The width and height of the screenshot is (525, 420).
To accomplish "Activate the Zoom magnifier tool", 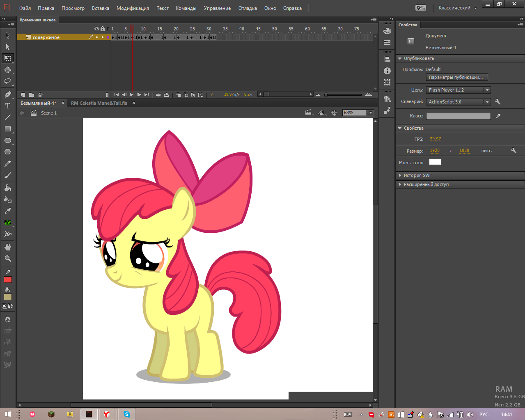I will point(8,259).
